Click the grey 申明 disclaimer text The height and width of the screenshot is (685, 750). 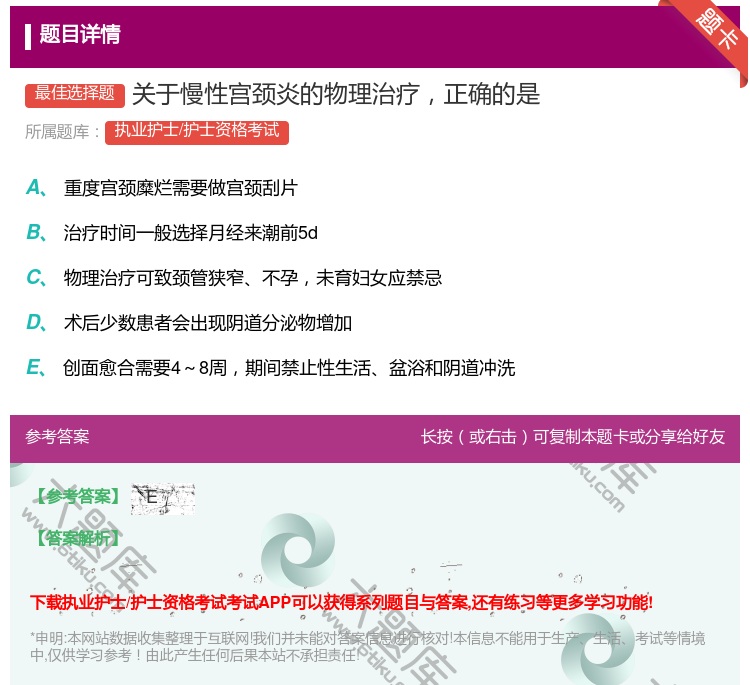pyautogui.click(x=367, y=647)
